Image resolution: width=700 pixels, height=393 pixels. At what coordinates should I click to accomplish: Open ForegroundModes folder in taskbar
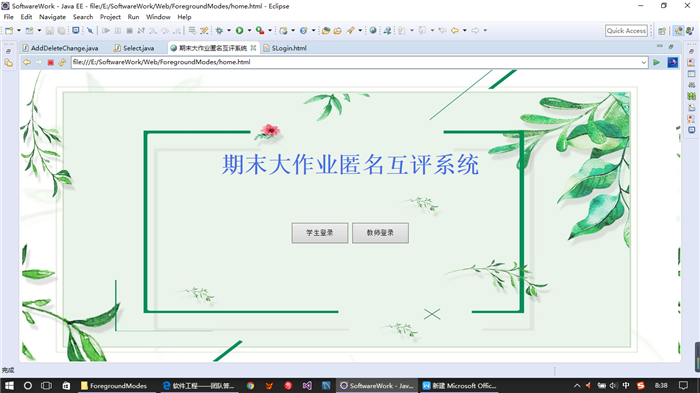click(x=114, y=385)
